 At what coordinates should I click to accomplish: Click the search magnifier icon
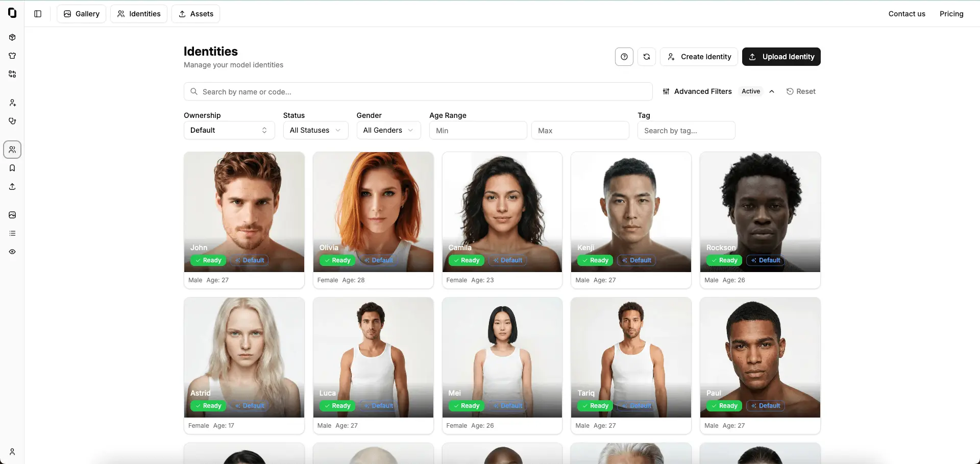coord(194,91)
